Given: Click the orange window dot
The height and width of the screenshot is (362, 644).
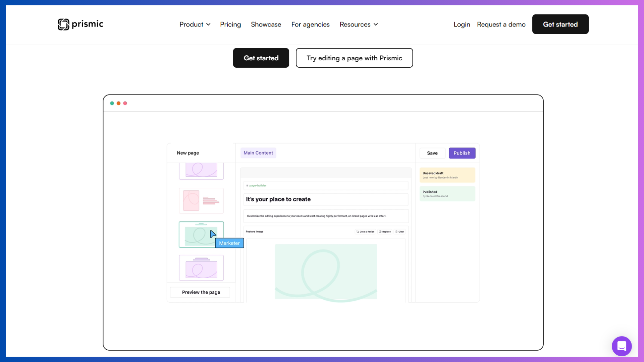Looking at the screenshot, I should 118,103.
